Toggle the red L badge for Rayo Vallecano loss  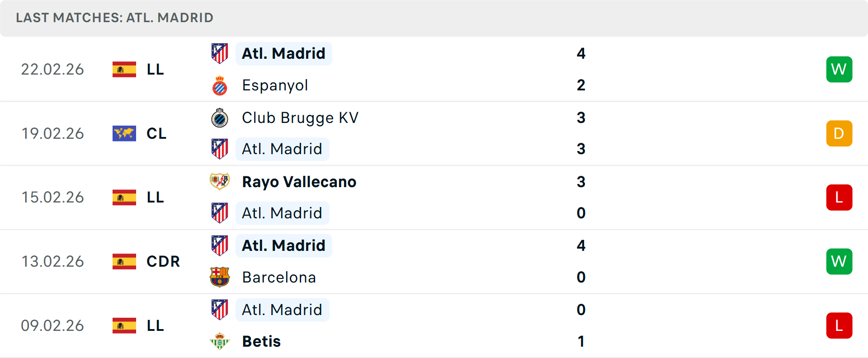pyautogui.click(x=839, y=198)
